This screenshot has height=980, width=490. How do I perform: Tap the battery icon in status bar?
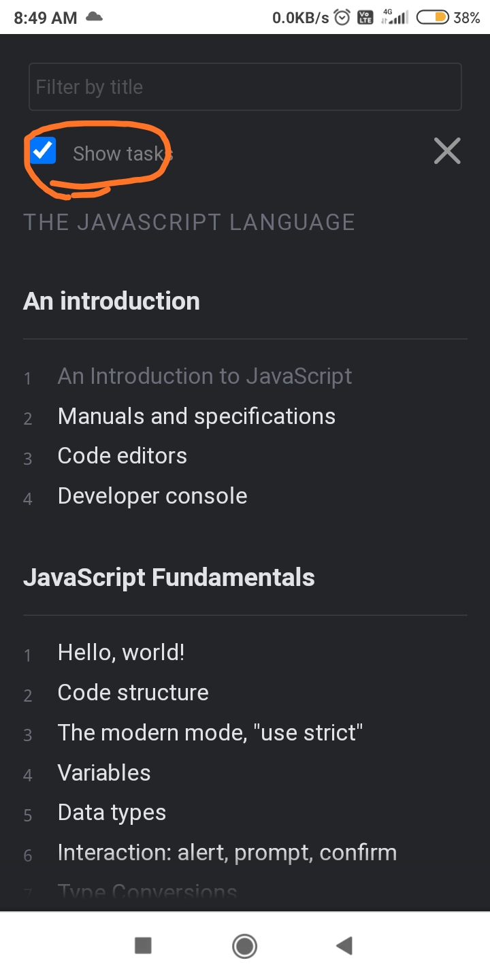pyautogui.click(x=433, y=18)
